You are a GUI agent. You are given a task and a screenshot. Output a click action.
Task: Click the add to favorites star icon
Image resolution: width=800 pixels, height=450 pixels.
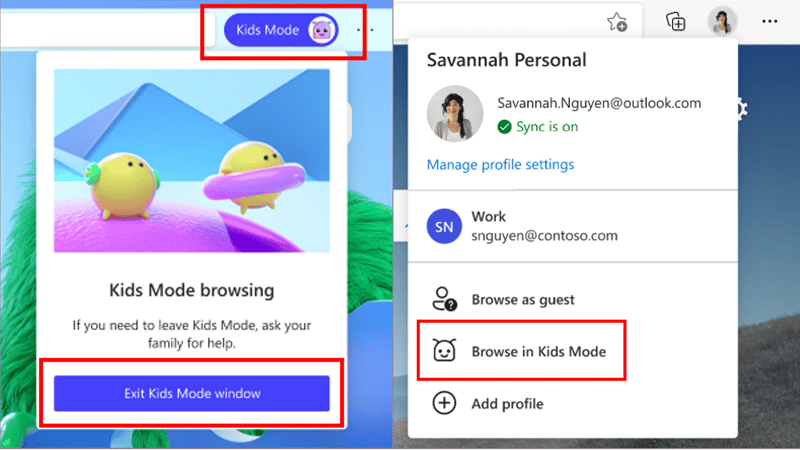click(x=617, y=22)
